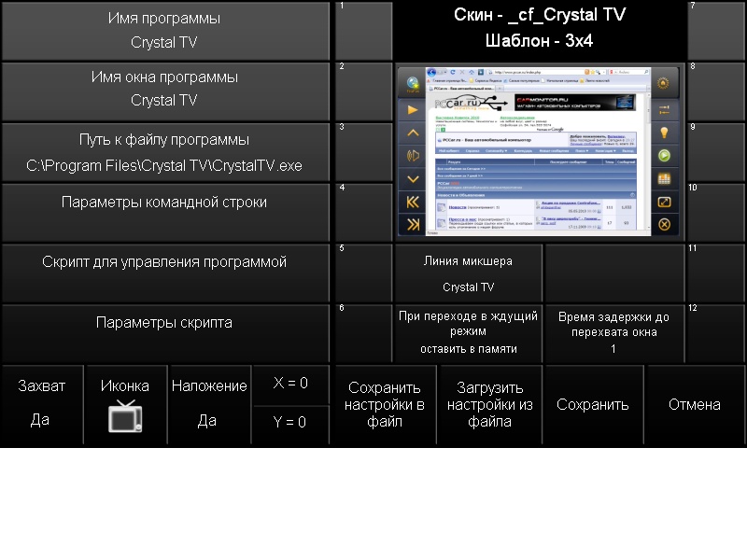This screenshot has width=747, height=560.
Task: Click the globe favorites icon in preview
Action: pyautogui.click(x=413, y=84)
